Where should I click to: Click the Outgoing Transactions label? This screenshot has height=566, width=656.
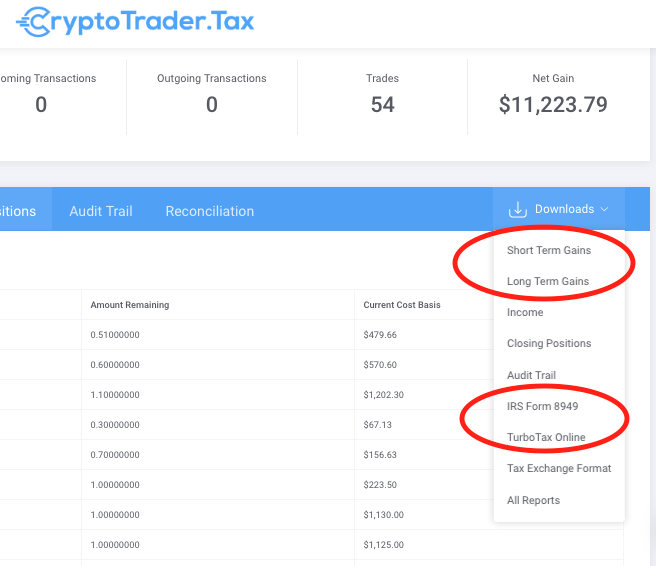212,78
